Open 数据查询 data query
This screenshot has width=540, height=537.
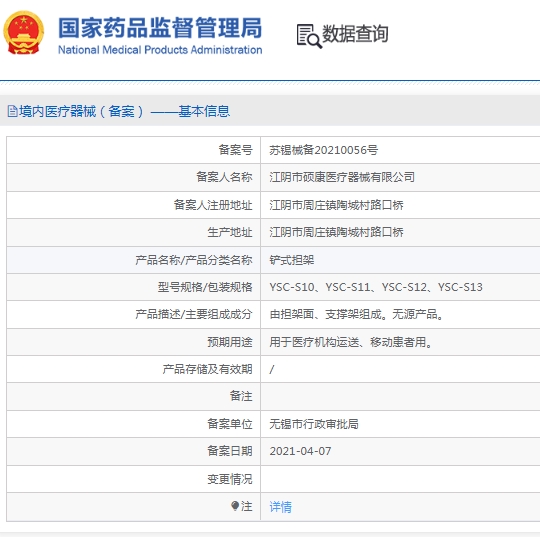[355, 34]
